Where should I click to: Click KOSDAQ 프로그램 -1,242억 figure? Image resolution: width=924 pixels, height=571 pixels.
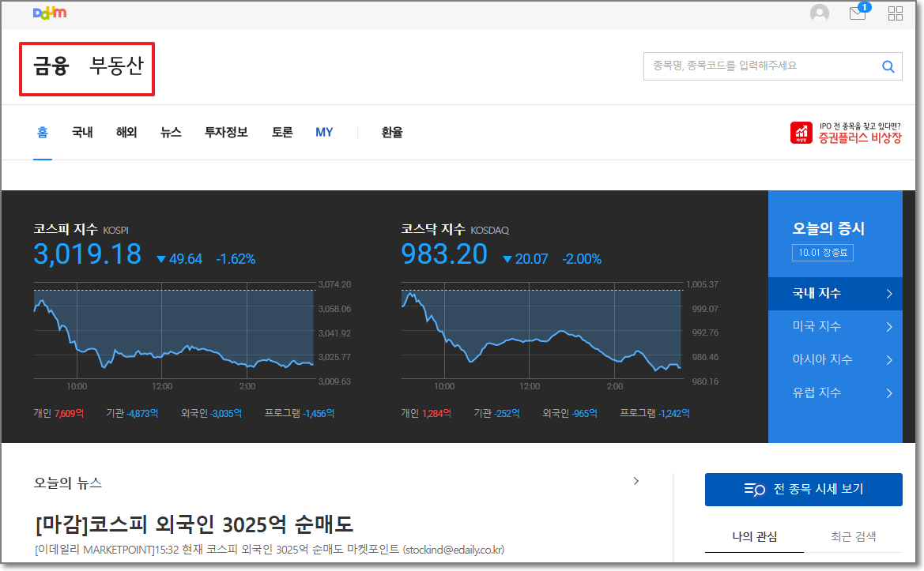click(654, 414)
